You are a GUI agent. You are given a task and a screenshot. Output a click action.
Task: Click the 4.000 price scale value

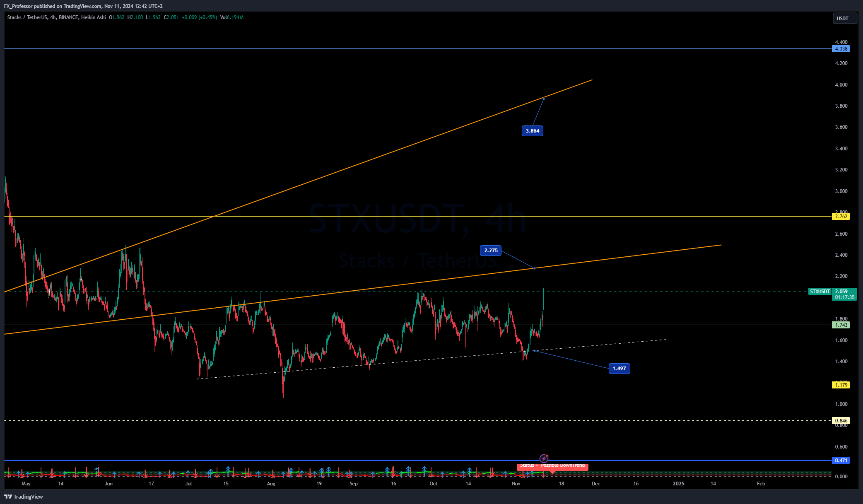coord(841,85)
